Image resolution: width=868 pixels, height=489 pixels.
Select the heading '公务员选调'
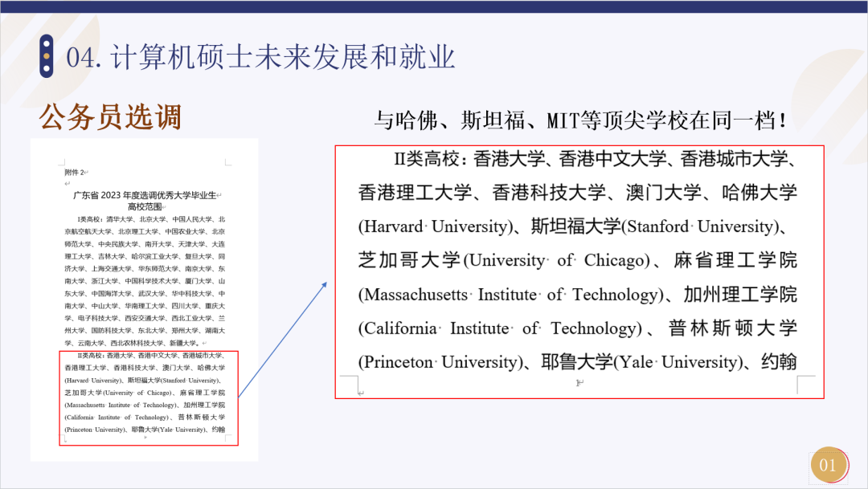pyautogui.click(x=110, y=116)
